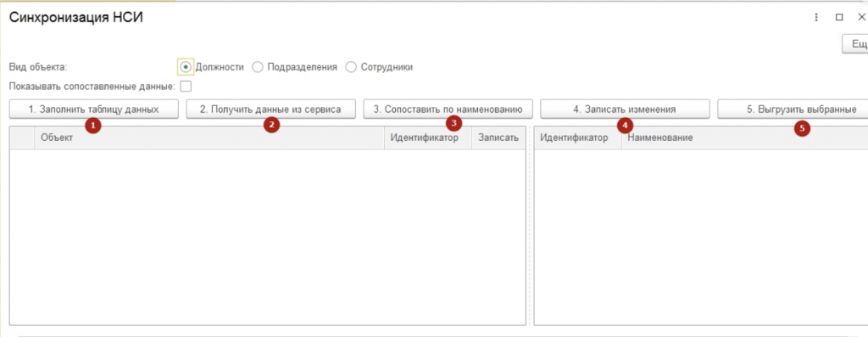Click 1. Заполнить таблицу данных button
This screenshot has height=337, width=868.
[93, 110]
